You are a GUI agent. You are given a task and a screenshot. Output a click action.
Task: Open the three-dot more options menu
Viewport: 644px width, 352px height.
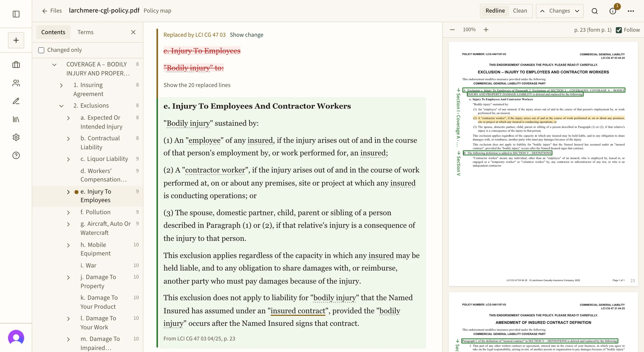coord(631,11)
